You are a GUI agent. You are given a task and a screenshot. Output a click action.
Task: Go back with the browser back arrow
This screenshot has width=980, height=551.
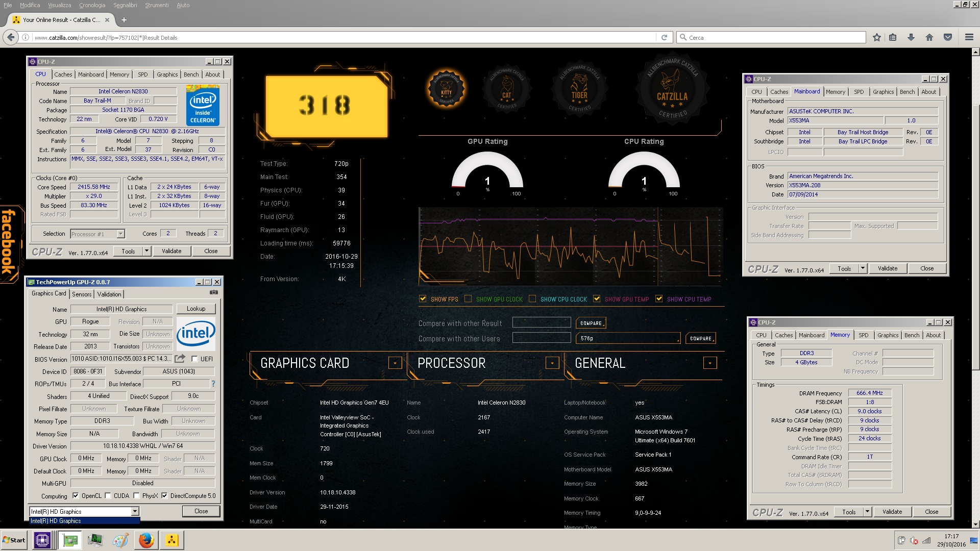click(x=10, y=37)
